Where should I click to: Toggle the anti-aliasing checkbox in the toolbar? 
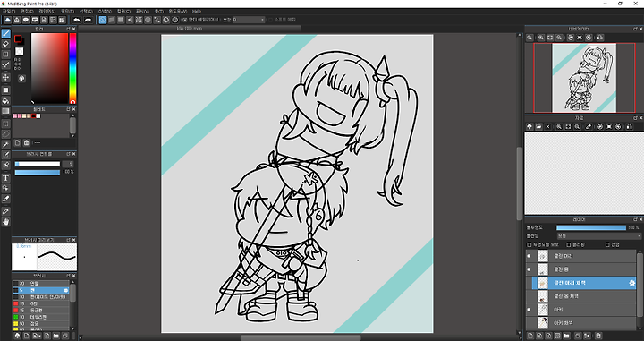tap(185, 20)
